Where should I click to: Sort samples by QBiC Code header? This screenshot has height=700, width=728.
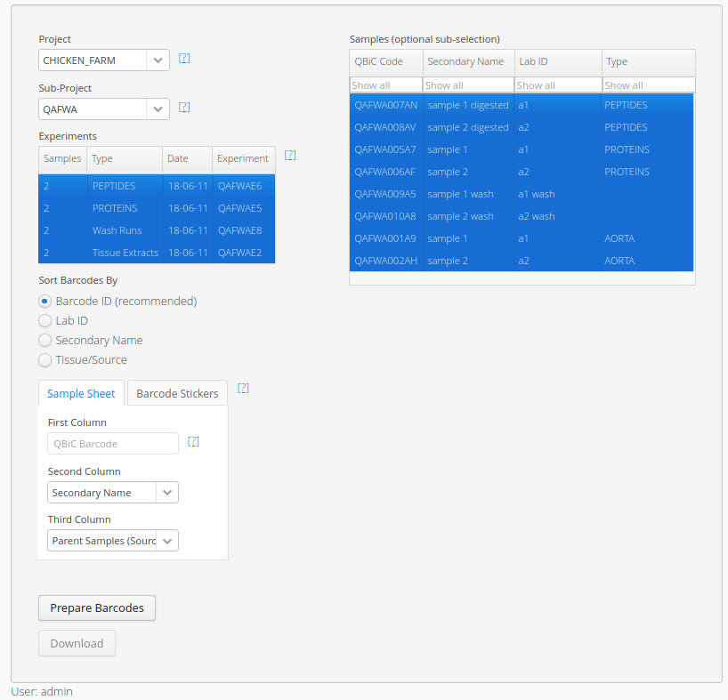[x=386, y=61]
